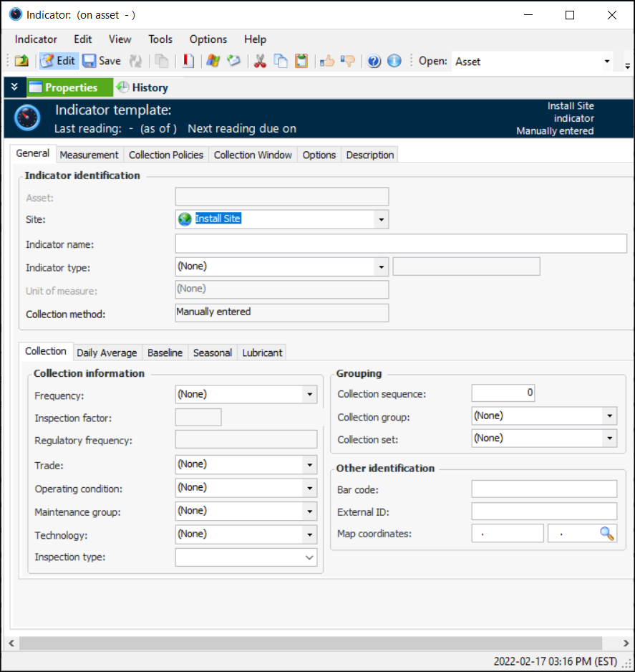This screenshot has height=672, width=635.
Task: Click the horizontal scrollbar at the bottom
Action: coord(308,643)
